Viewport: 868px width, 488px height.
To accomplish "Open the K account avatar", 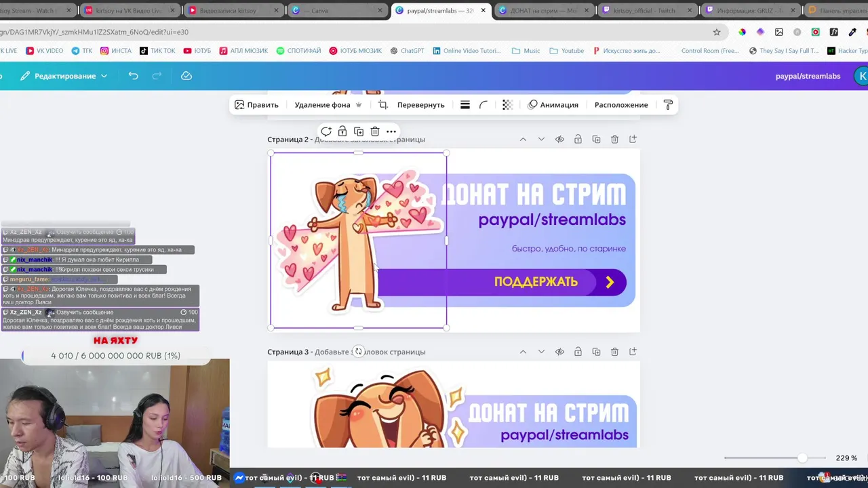I will tap(861, 76).
